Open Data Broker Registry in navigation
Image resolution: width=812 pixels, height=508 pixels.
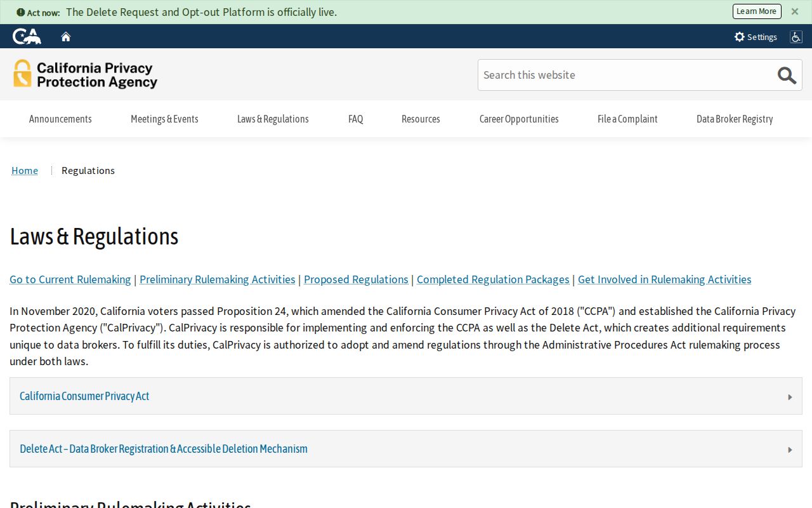tap(735, 119)
